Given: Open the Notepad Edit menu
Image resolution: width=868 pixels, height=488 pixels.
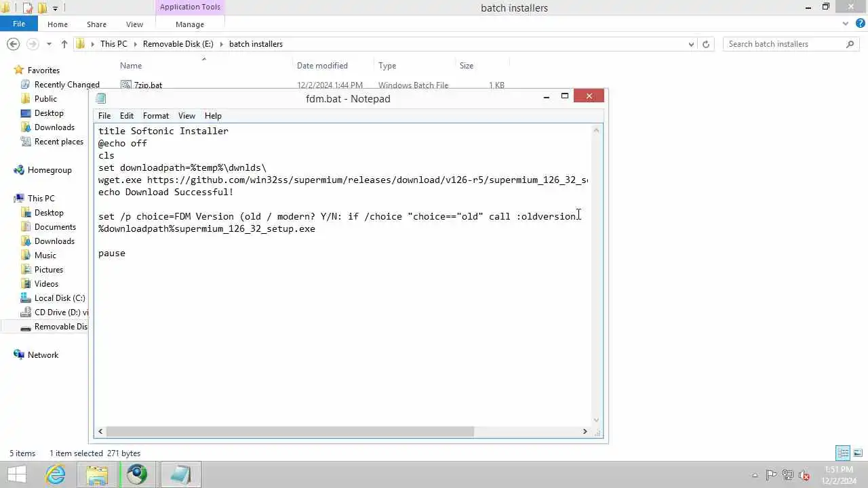Looking at the screenshot, I should [x=127, y=116].
